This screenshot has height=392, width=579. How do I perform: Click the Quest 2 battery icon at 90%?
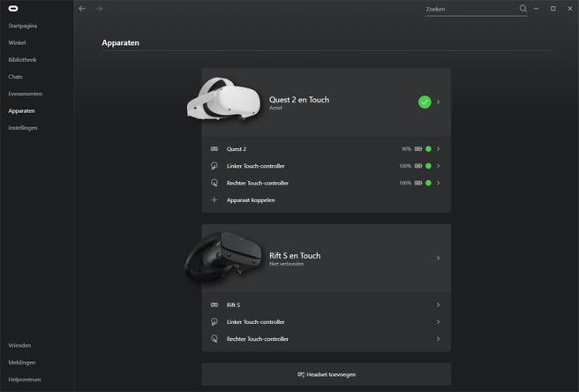tap(418, 149)
